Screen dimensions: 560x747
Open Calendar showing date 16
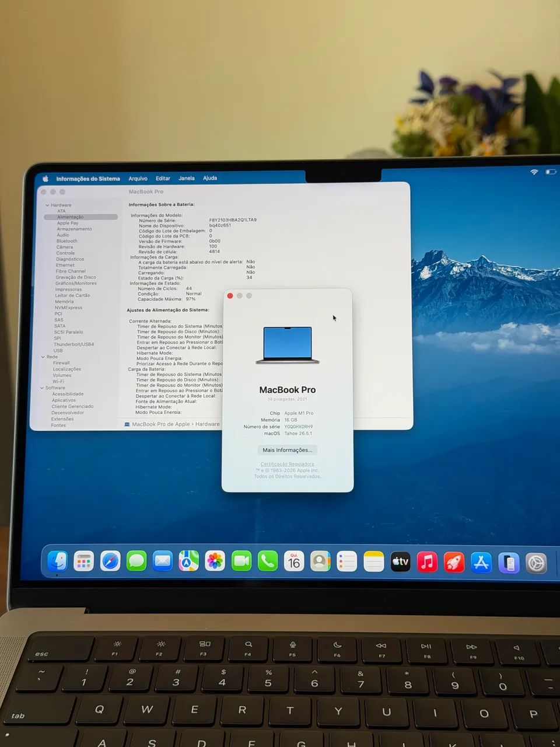coord(294,562)
